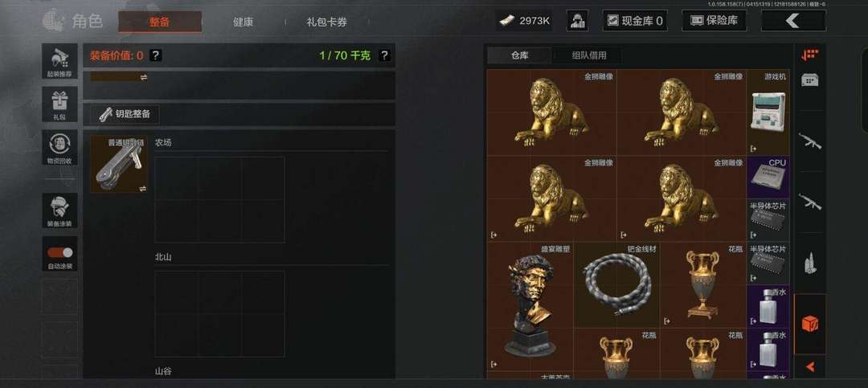
Task: Switch to the 组队借用 tab
Action: point(589,55)
